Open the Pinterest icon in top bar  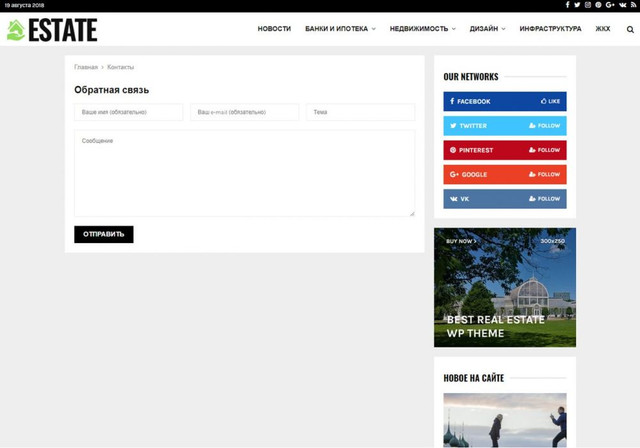tap(598, 5)
